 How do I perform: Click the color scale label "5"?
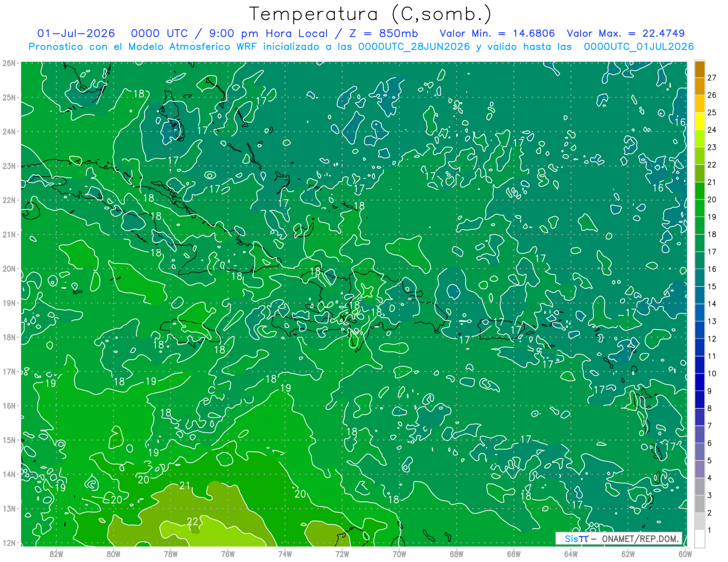(709, 461)
